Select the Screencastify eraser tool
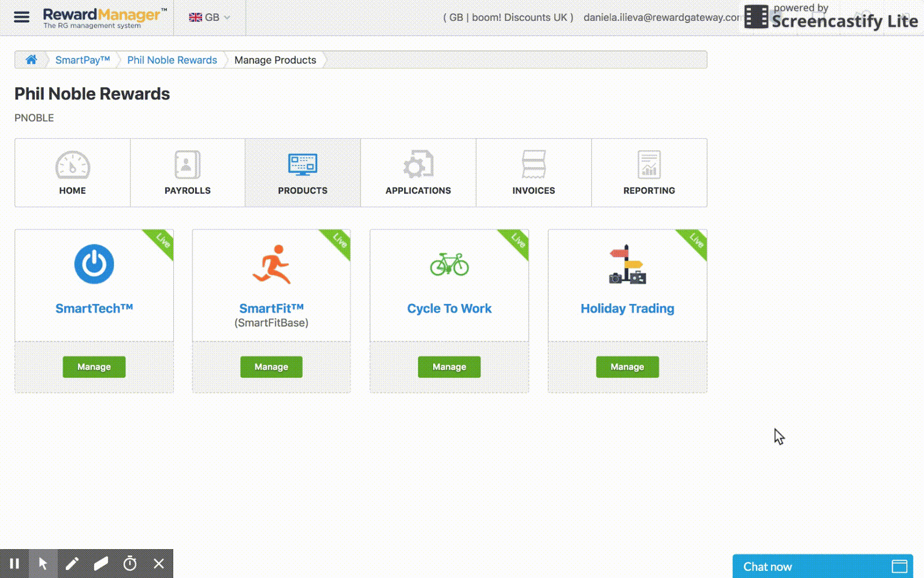The width and height of the screenshot is (924, 578). [x=101, y=564]
